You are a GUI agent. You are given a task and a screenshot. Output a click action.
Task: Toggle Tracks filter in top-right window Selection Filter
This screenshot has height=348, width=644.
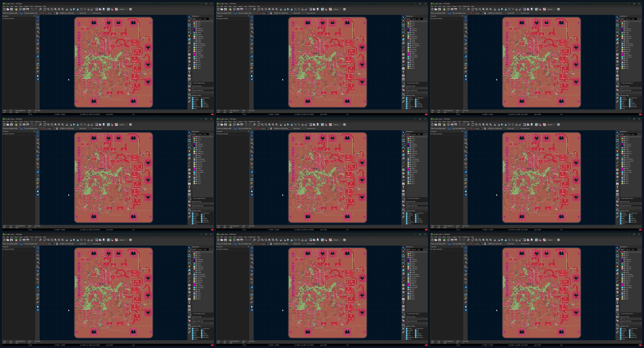[x=623, y=101]
